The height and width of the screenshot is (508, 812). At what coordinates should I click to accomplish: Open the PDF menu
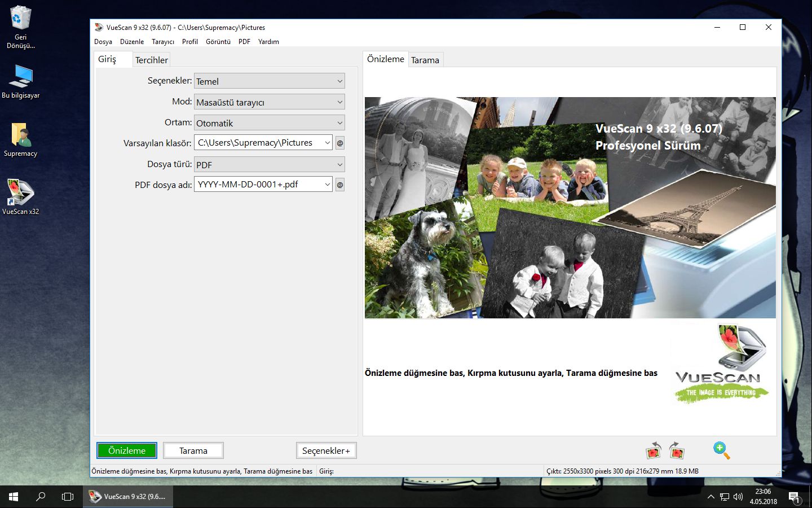click(244, 42)
